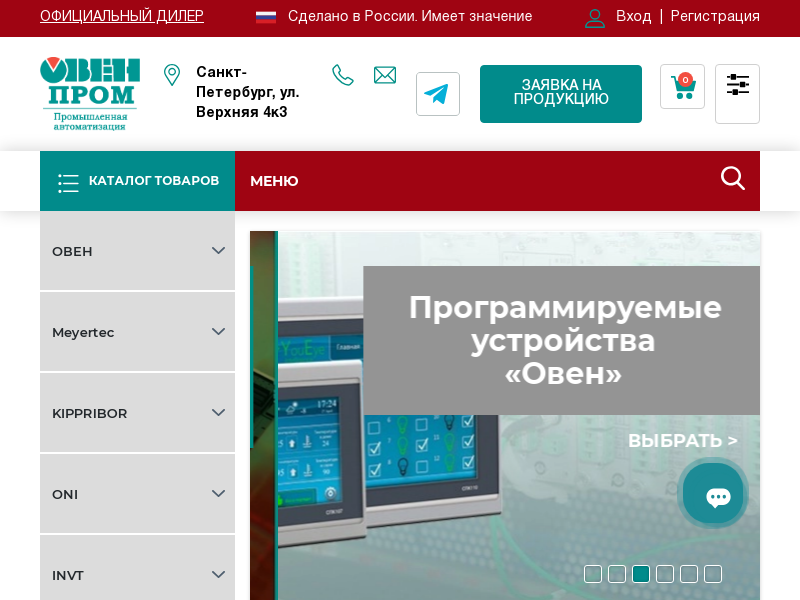Open the shopping cart icon

pos(682,86)
